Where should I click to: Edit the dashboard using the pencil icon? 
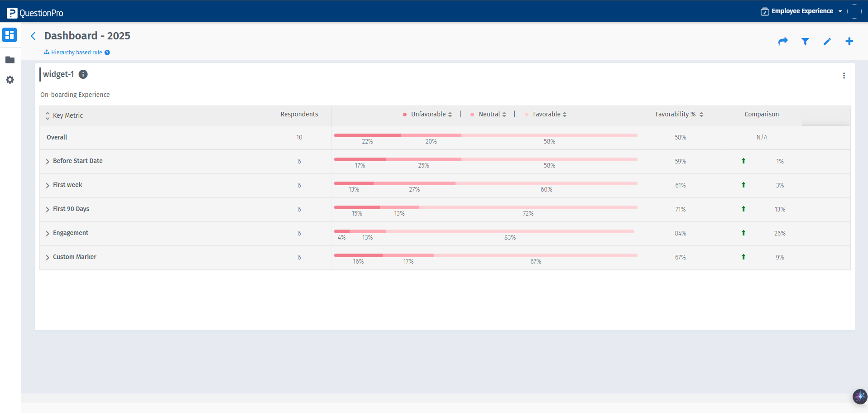827,41
